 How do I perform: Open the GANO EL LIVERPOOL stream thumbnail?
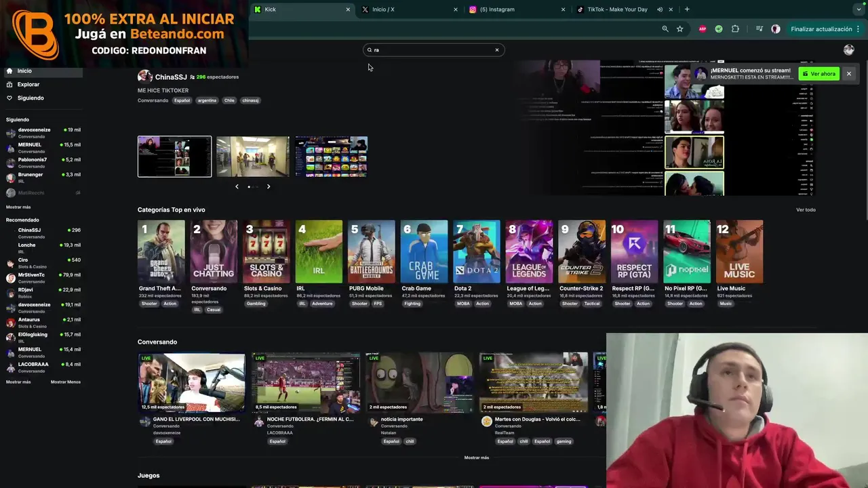click(x=192, y=382)
